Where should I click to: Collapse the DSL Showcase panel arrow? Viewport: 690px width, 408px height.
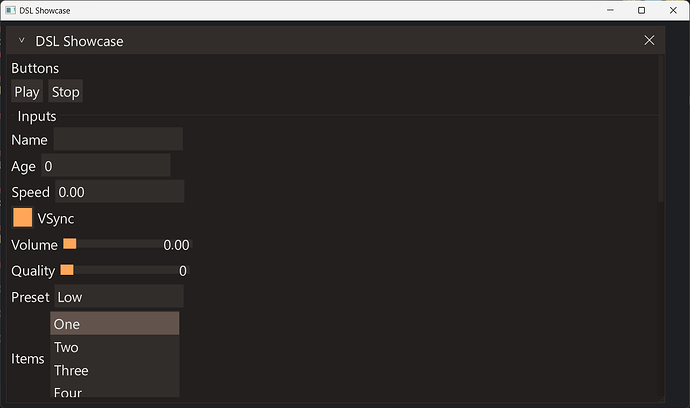point(21,40)
